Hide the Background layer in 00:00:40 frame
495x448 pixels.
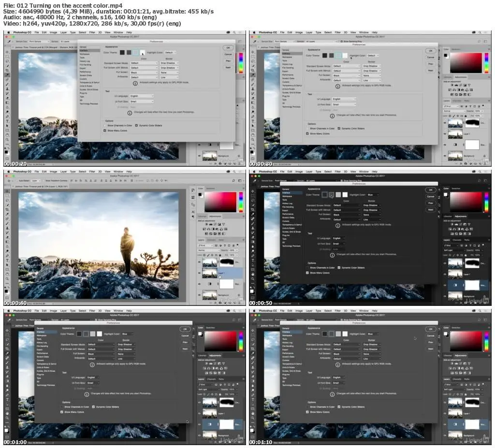tap(199, 295)
